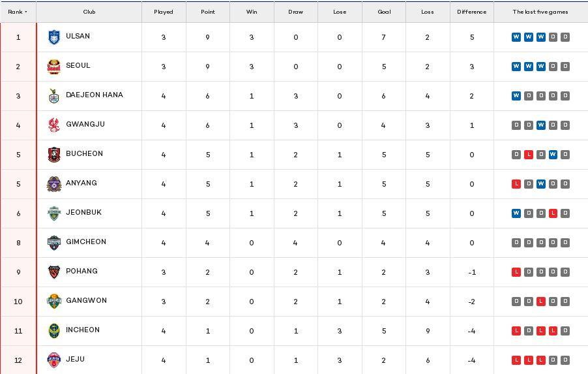Click the Jeju club crest icon
Image resolution: width=588 pixels, height=374 pixels.
pos(54,360)
